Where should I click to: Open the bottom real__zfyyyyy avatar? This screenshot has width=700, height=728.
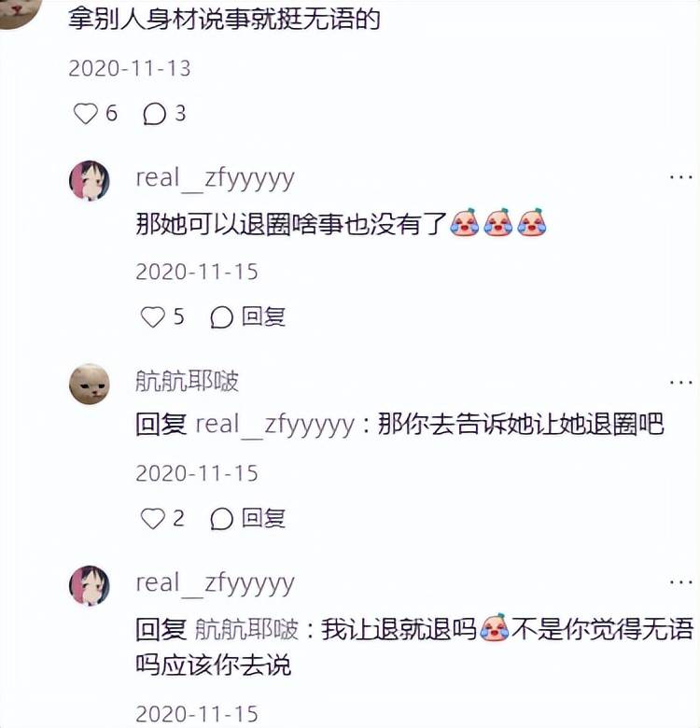[90, 585]
